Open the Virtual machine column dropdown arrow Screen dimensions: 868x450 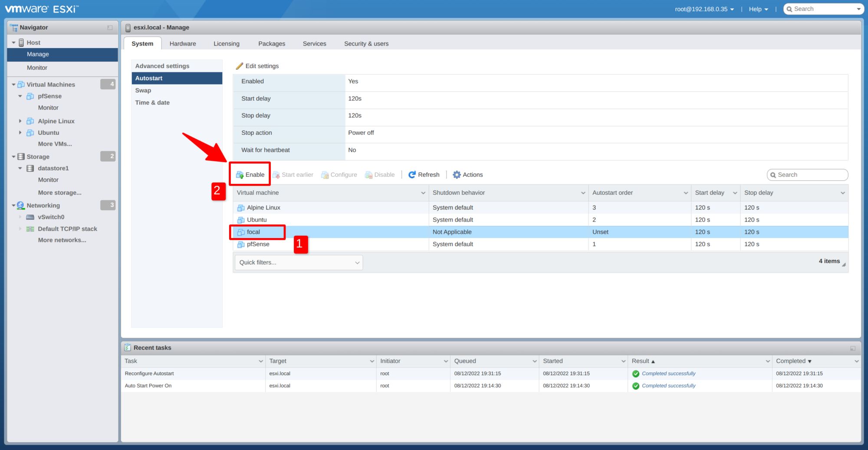click(423, 193)
